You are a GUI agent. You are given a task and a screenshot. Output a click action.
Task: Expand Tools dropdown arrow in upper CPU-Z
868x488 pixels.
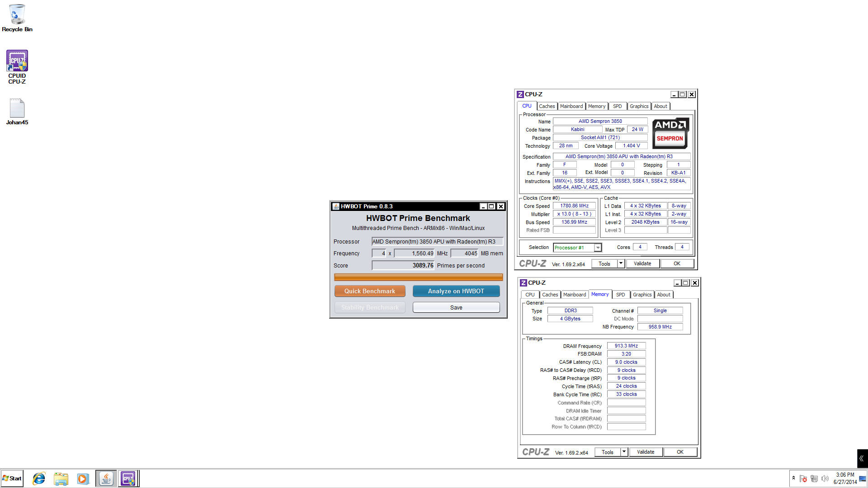621,264
